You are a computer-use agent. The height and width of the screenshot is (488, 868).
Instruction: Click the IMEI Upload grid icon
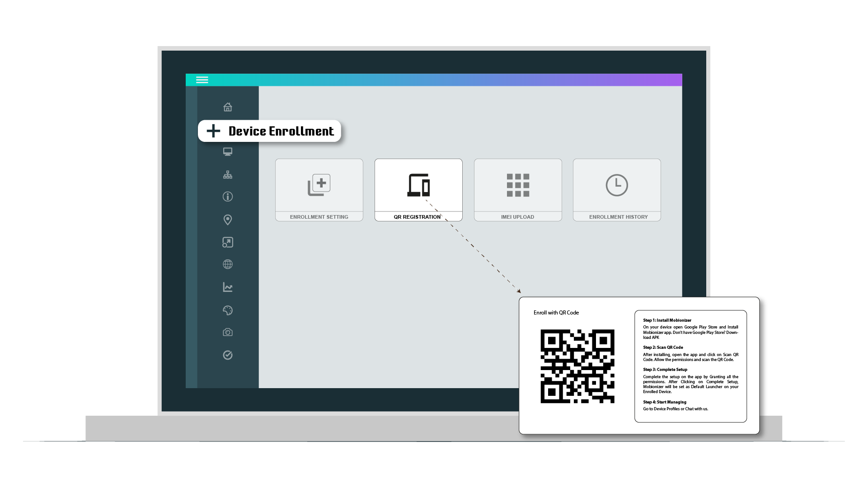point(518,185)
